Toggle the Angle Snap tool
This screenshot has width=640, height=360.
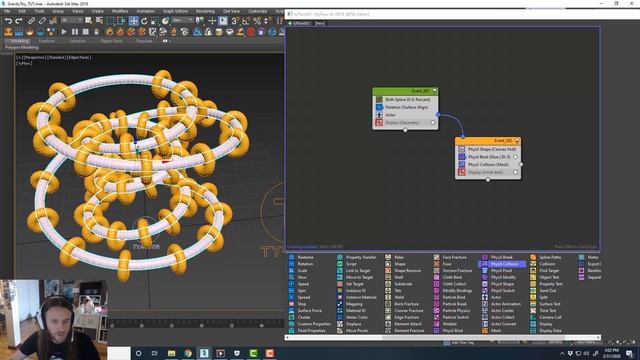click(x=246, y=21)
